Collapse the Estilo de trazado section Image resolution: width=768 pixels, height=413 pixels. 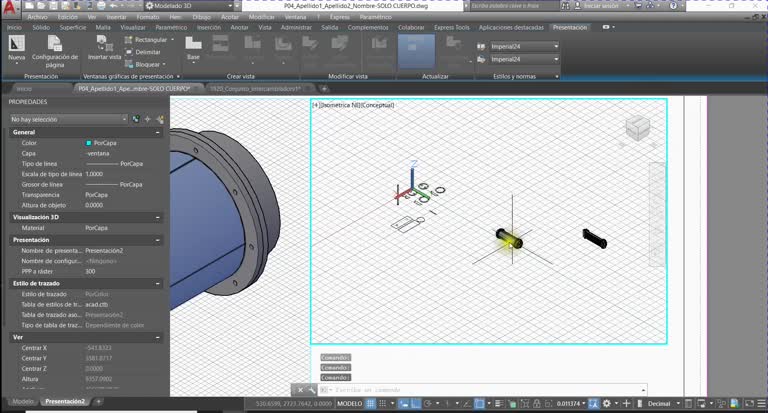[158, 283]
